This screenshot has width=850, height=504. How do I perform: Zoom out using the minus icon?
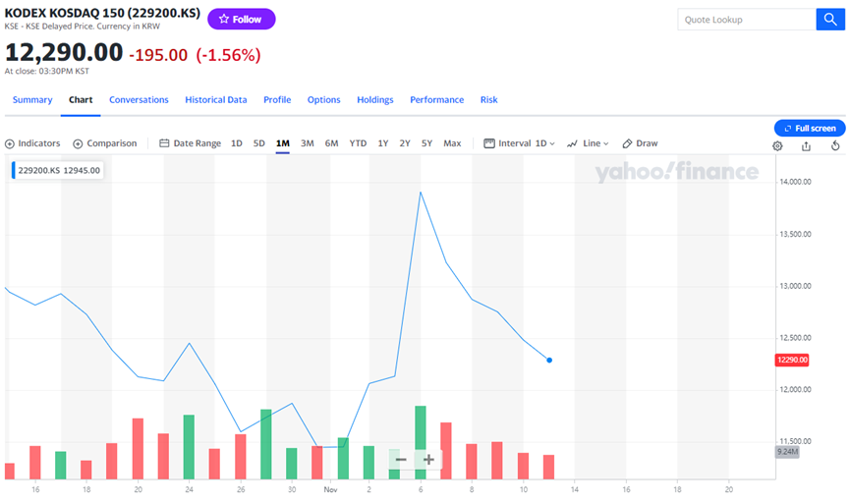pyautogui.click(x=401, y=460)
